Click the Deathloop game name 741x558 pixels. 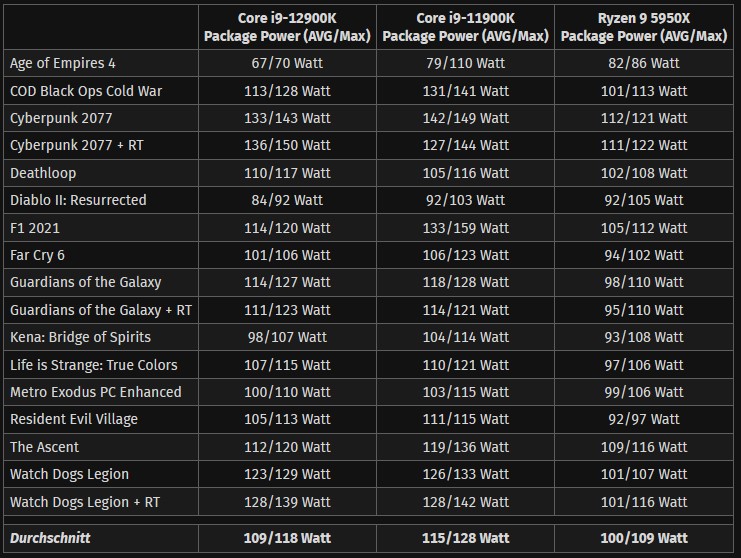(43, 173)
